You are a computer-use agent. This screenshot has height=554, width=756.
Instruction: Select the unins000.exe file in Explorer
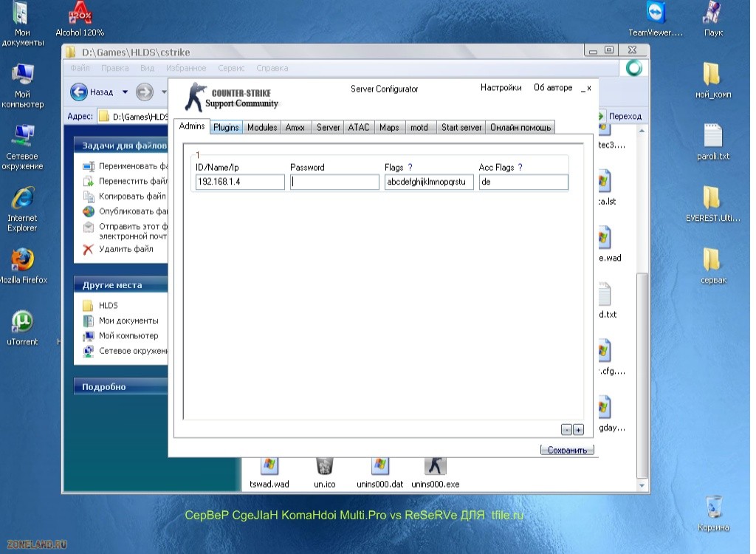click(x=436, y=473)
